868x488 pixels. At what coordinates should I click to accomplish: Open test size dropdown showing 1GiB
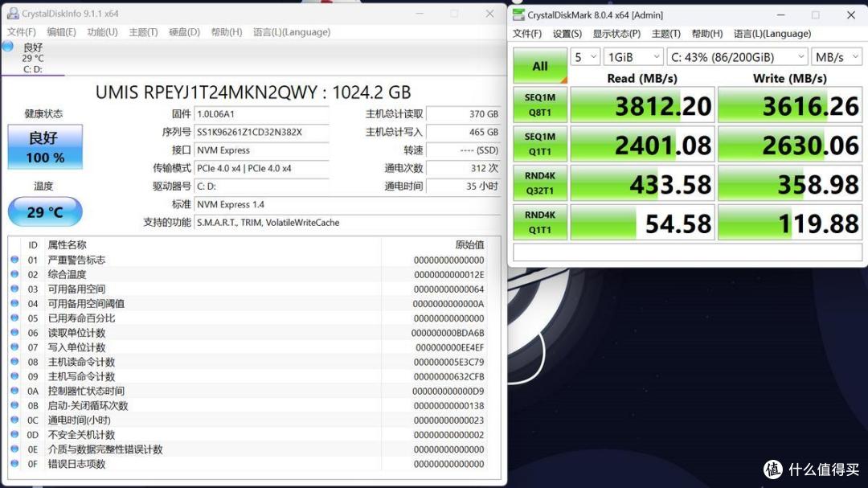[x=633, y=57]
